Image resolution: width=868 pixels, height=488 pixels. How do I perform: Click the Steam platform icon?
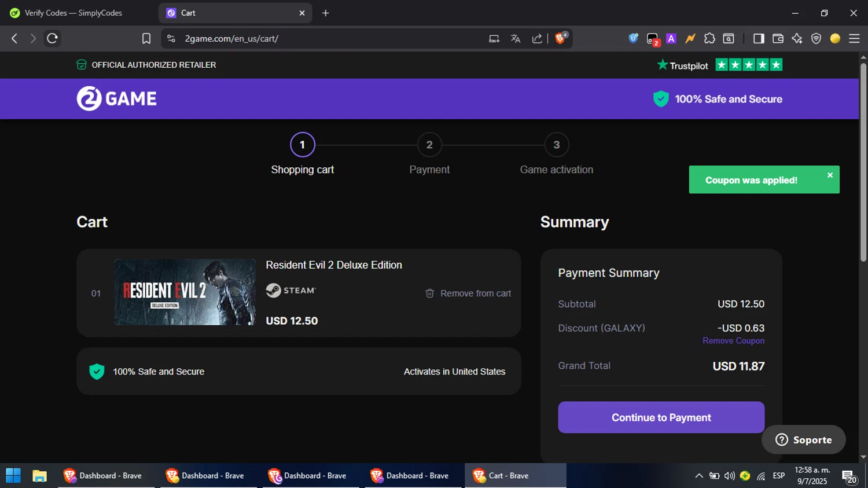pyautogui.click(x=290, y=290)
